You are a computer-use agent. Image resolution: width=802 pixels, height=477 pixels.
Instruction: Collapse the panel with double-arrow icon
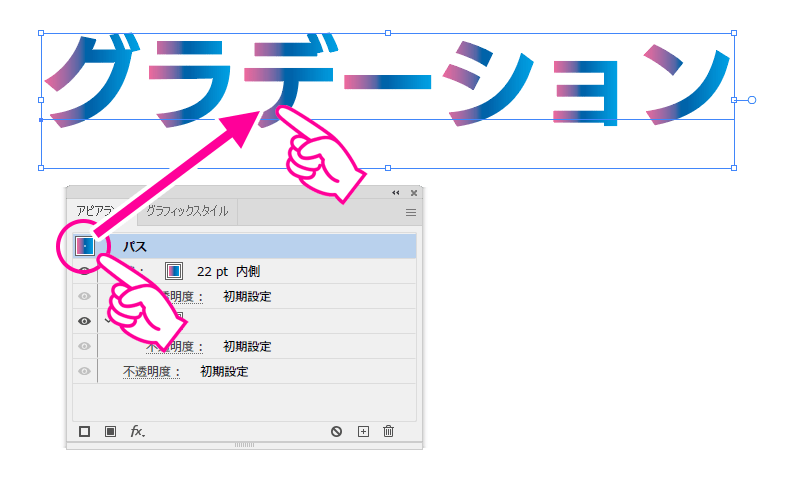(395, 193)
